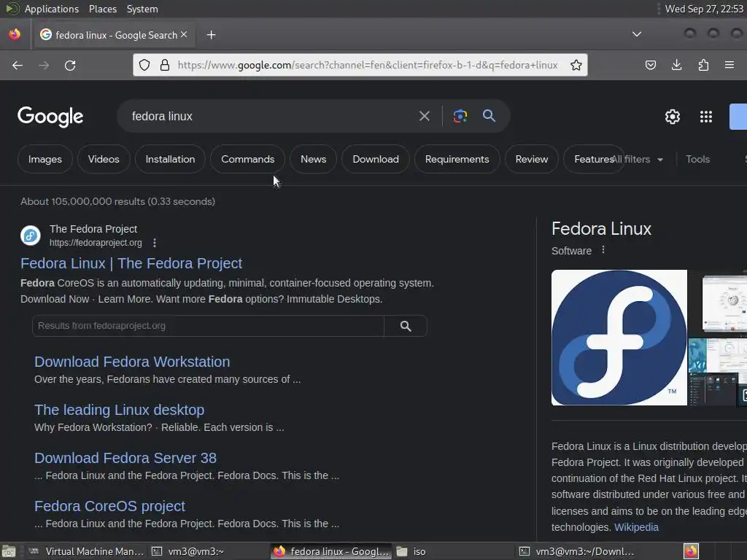Open the Applications menu in top panel
Screen dimensions: 747x560
pyautogui.click(x=52, y=9)
